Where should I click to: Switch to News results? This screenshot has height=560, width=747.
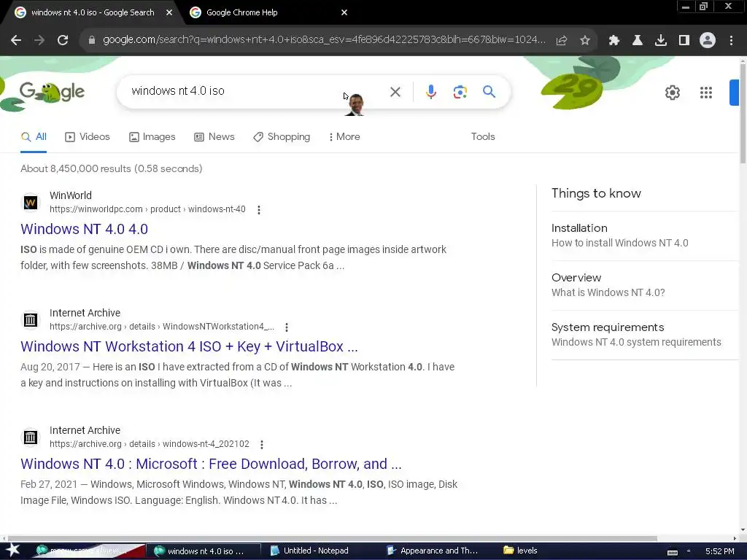(x=214, y=136)
